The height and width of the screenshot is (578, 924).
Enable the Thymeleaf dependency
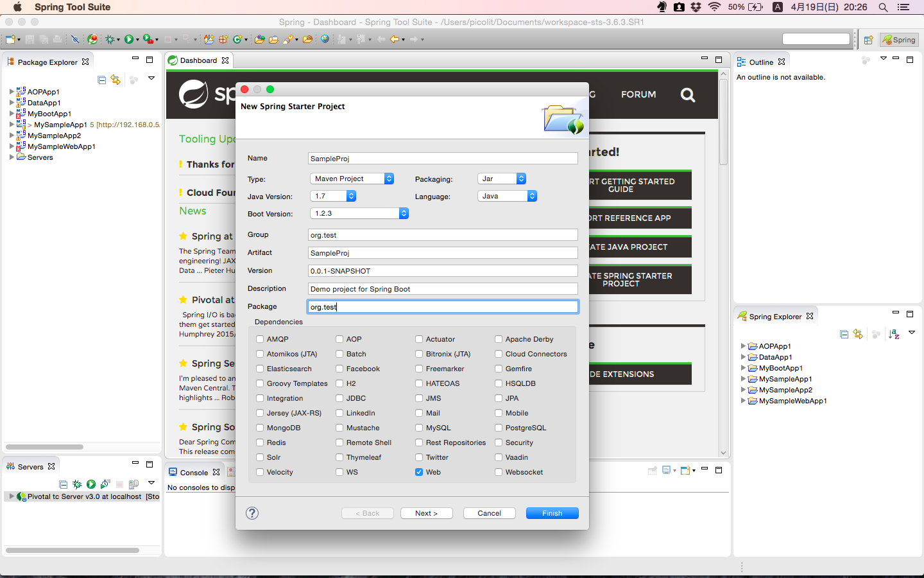pyautogui.click(x=339, y=457)
